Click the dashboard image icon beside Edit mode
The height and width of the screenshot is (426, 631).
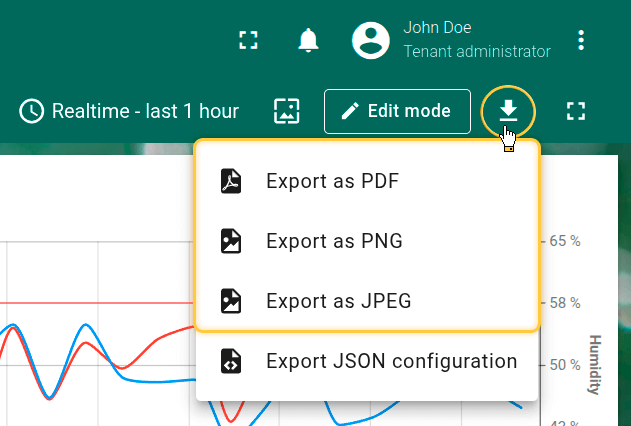click(287, 111)
